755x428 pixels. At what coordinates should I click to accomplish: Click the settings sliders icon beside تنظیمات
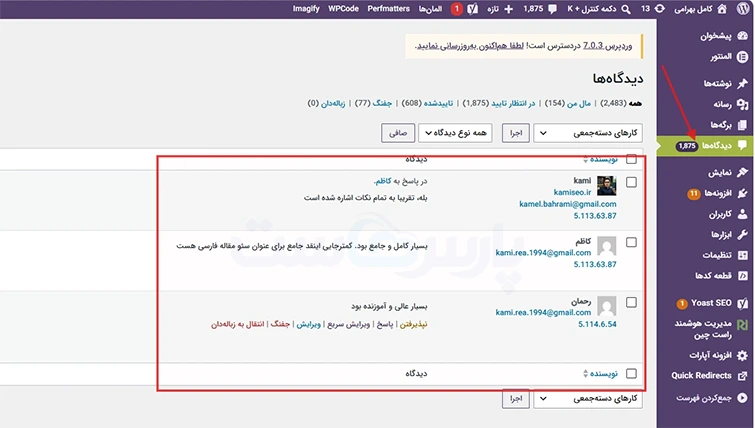coord(742,255)
